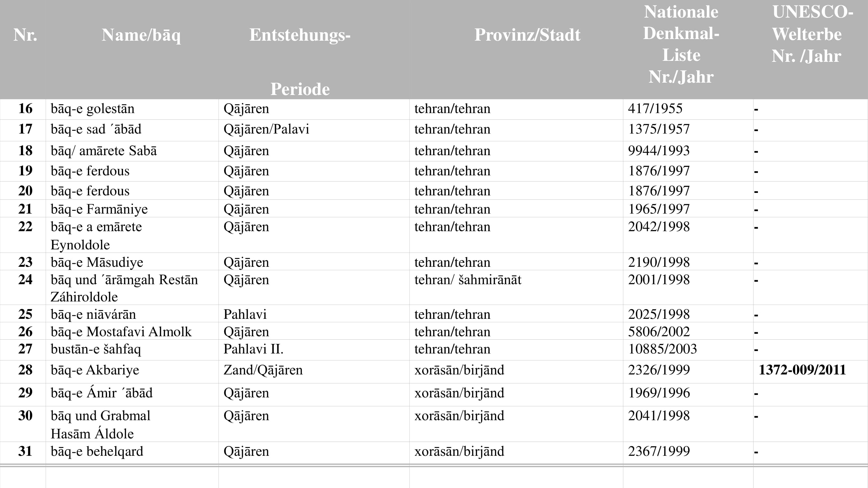Click the cell 'bāq-e behelqard'

pos(97,451)
